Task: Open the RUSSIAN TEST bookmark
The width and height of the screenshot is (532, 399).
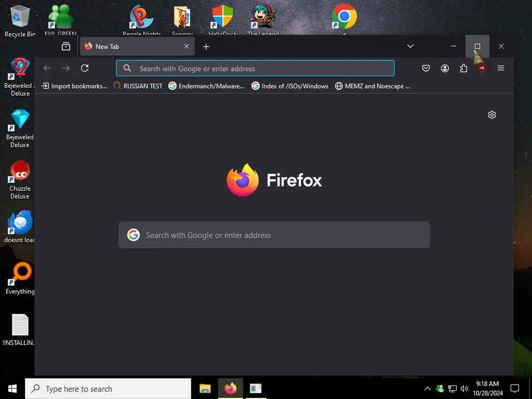Action: point(138,86)
